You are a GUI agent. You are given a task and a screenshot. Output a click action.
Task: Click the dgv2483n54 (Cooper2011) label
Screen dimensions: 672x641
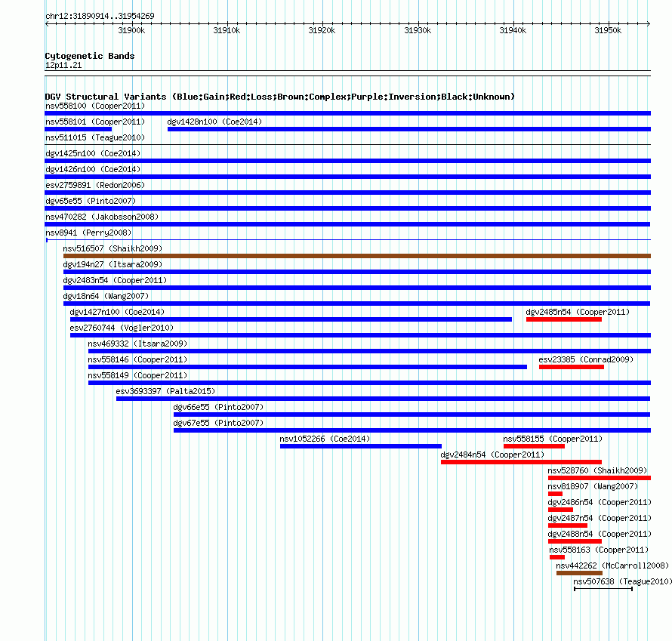tap(115, 280)
